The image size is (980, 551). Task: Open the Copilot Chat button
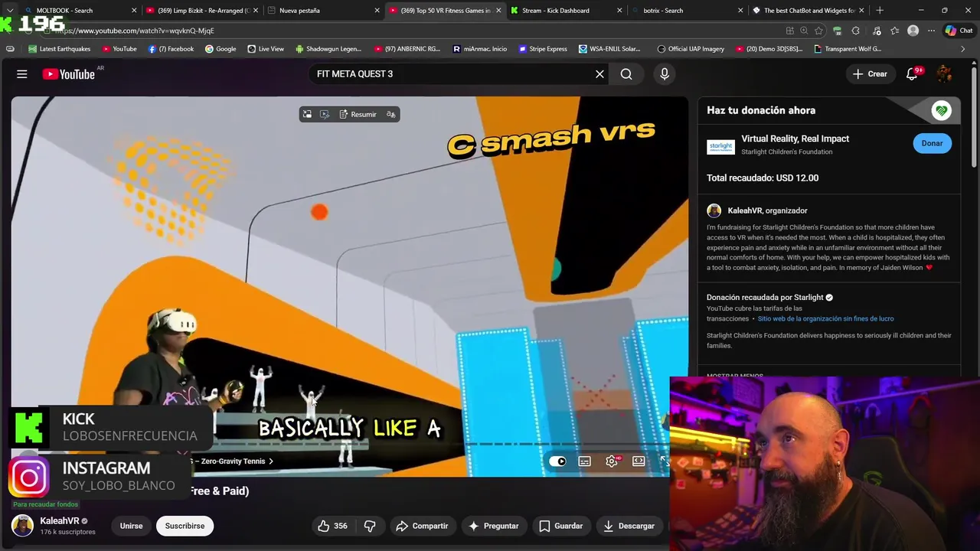959,31
